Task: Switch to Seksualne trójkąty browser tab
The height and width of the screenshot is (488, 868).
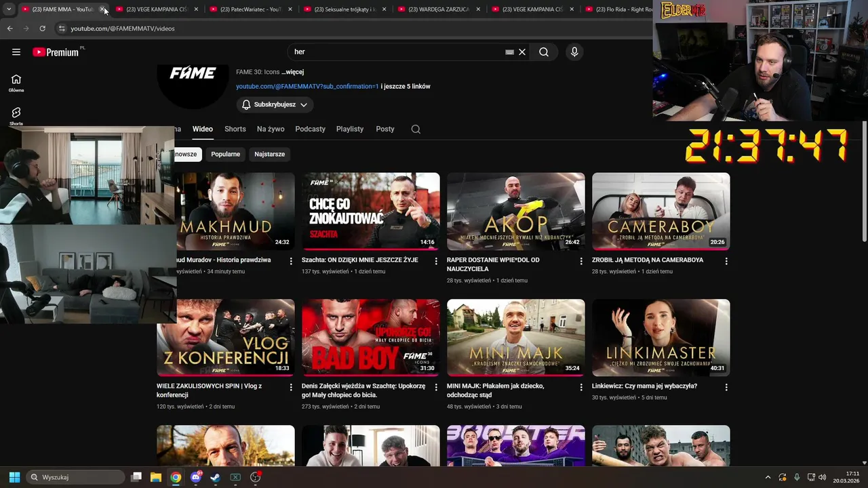Action: pos(345,9)
